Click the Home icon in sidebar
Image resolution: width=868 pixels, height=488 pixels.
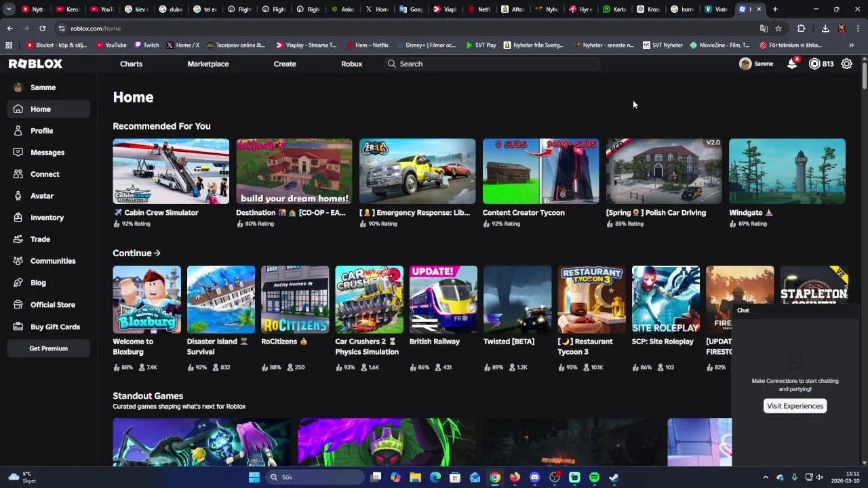point(18,109)
